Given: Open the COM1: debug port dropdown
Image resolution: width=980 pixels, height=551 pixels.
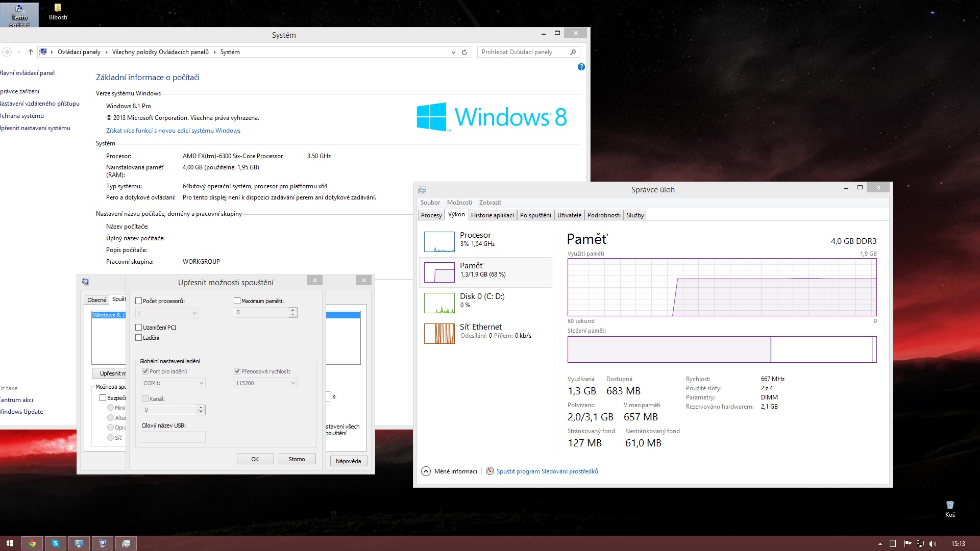Looking at the screenshot, I should [x=174, y=383].
